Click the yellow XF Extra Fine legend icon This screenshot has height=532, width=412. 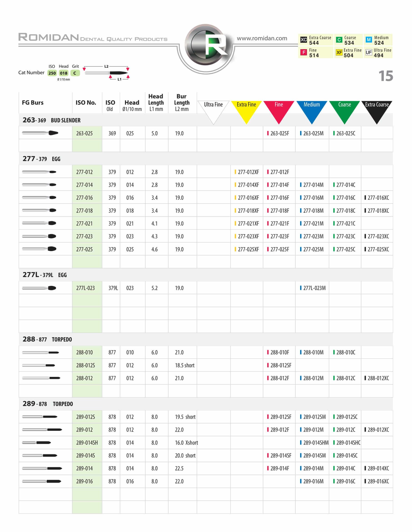click(339, 52)
